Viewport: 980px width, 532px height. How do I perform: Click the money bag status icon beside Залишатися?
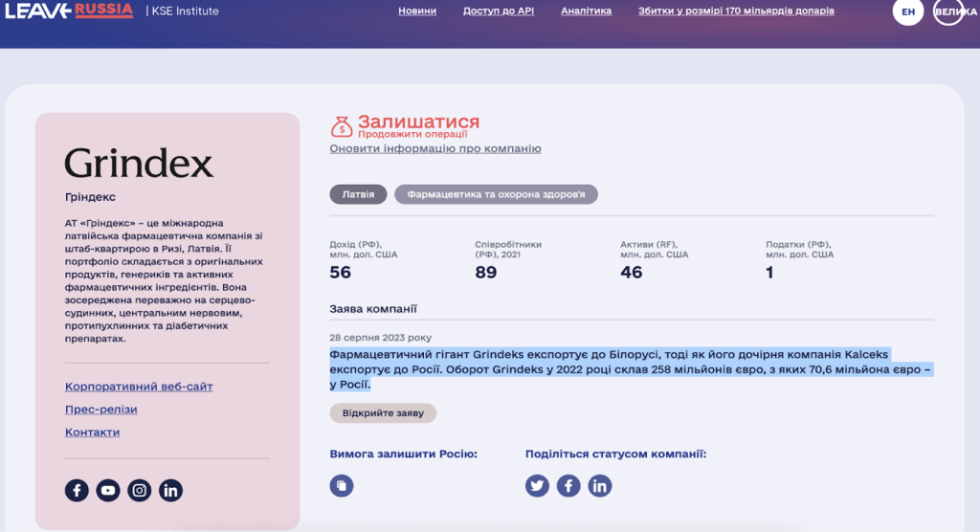342,126
